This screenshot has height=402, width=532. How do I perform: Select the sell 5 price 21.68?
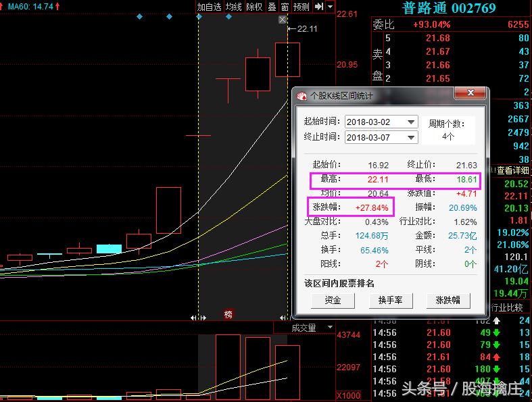pyautogui.click(x=437, y=38)
